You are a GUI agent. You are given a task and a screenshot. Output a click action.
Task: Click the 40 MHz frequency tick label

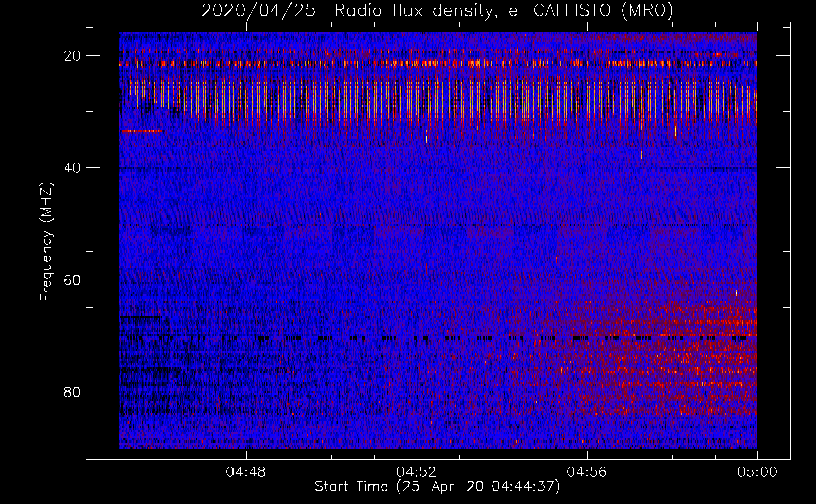pyautogui.click(x=73, y=168)
